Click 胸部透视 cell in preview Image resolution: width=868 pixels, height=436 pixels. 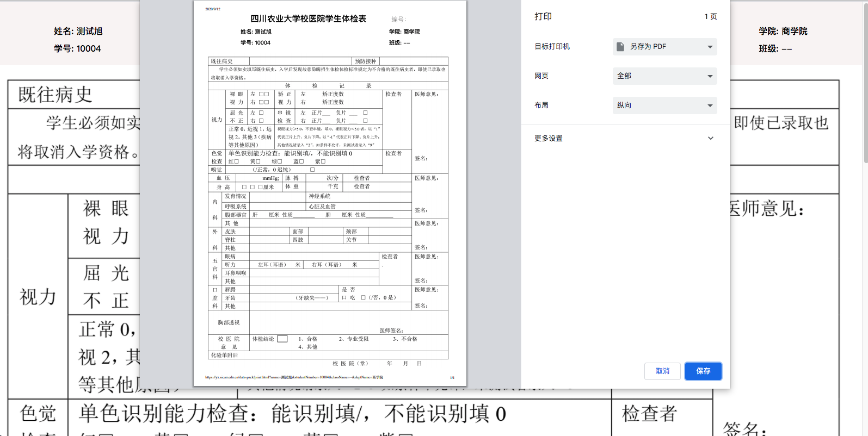coord(229,322)
